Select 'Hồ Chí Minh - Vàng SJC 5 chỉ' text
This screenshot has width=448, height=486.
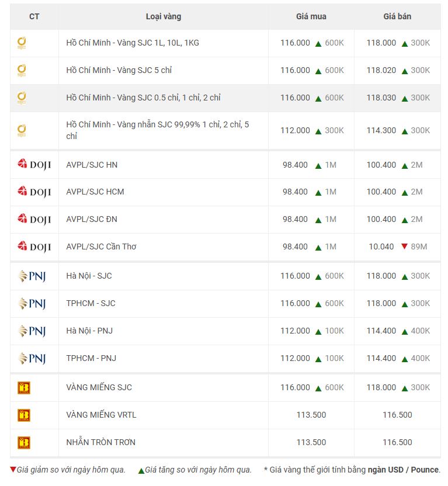pyautogui.click(x=119, y=70)
